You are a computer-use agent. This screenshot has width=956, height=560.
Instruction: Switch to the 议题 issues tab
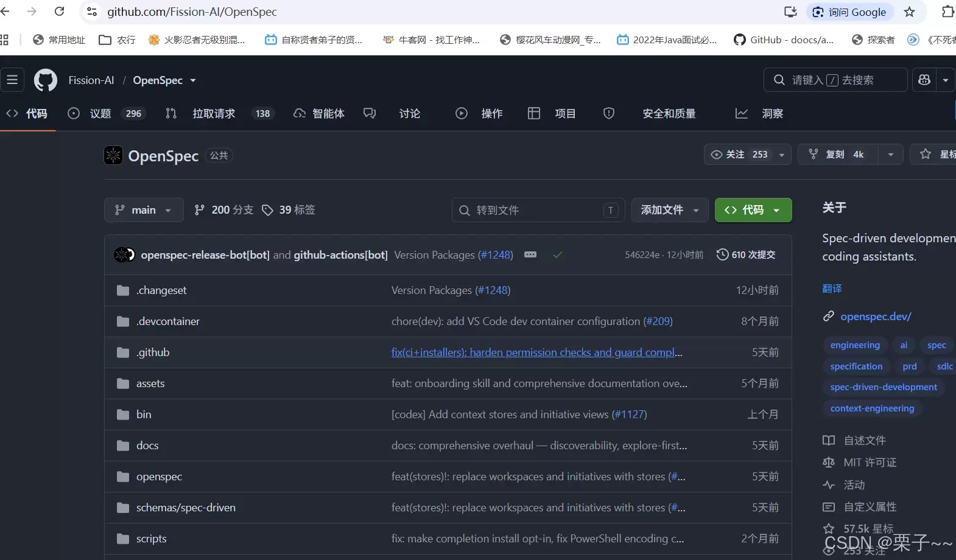[x=107, y=113]
